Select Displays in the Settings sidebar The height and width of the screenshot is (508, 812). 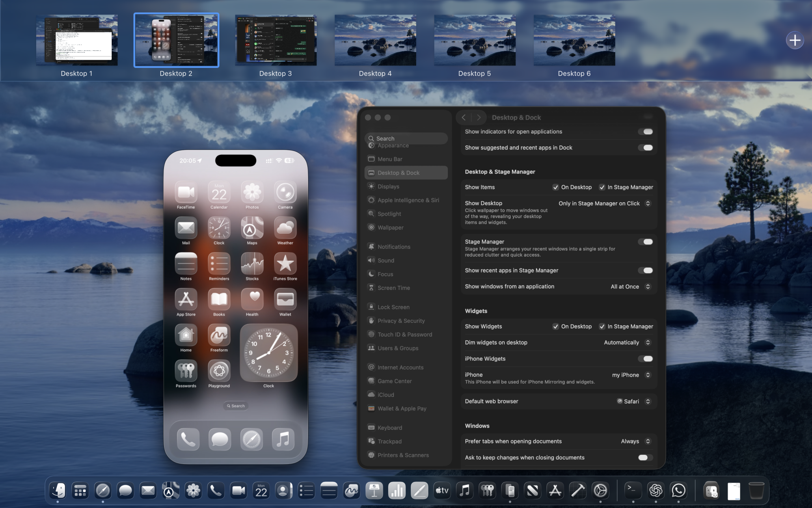[x=406, y=186]
